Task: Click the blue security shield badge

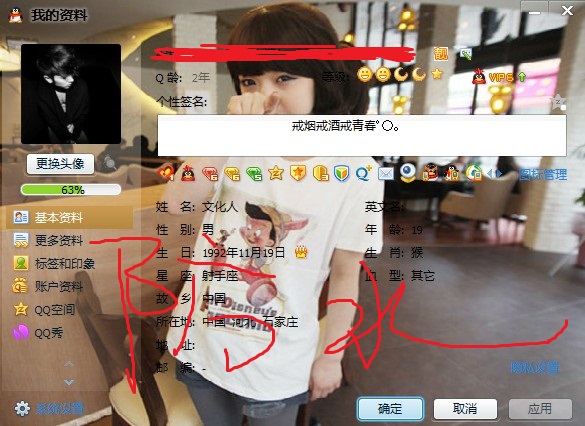Action: click(x=341, y=173)
